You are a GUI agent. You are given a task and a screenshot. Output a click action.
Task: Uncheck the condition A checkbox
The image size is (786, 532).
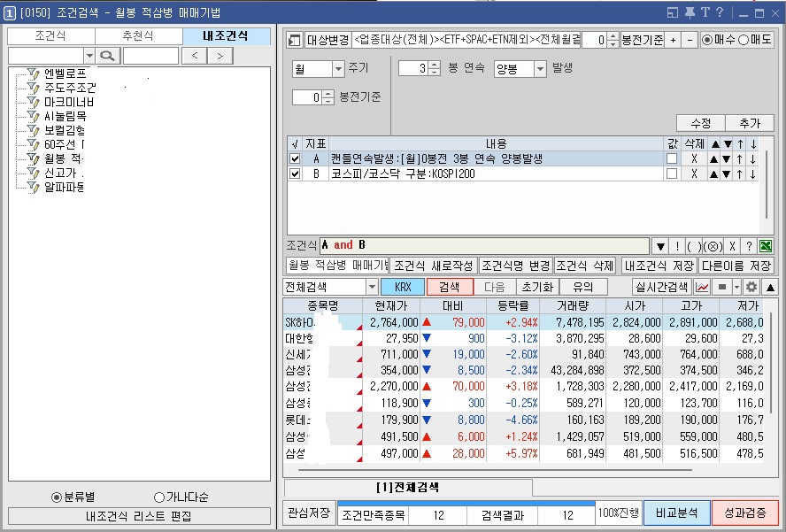point(295,159)
